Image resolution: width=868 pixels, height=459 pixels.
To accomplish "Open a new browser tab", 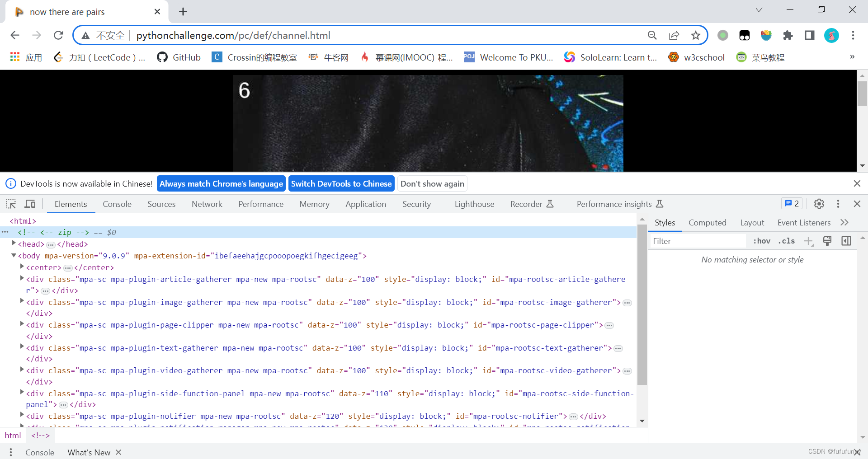I will (183, 12).
